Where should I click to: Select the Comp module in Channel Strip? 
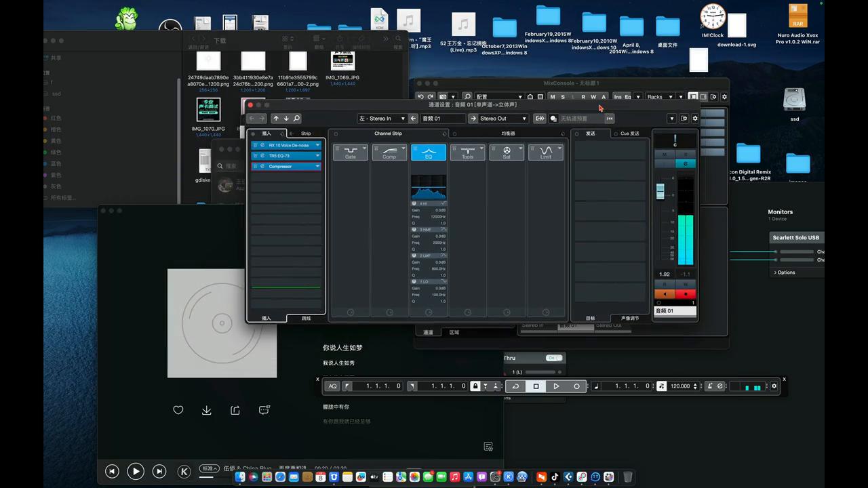[x=389, y=152]
